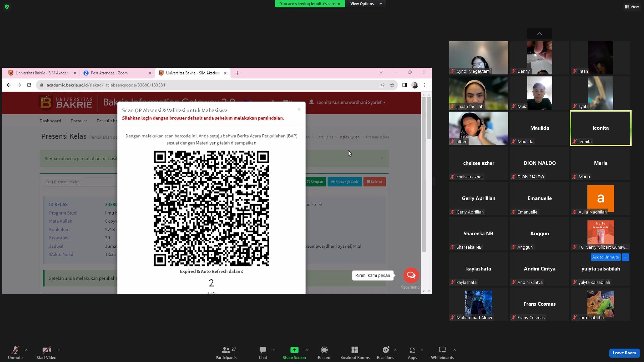
Task: Switch to first Universitas Bakrie browser tab
Action: tap(42, 73)
